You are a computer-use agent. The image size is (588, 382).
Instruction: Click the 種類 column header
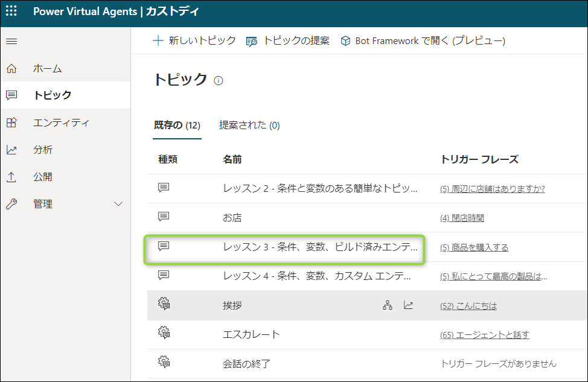[x=168, y=159]
